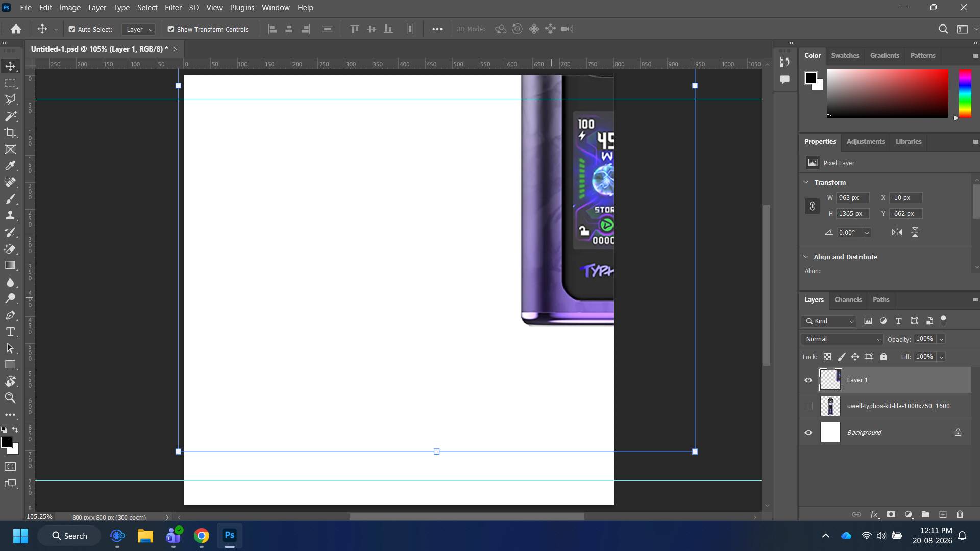Open the Normal blend mode dropdown

[842, 339]
